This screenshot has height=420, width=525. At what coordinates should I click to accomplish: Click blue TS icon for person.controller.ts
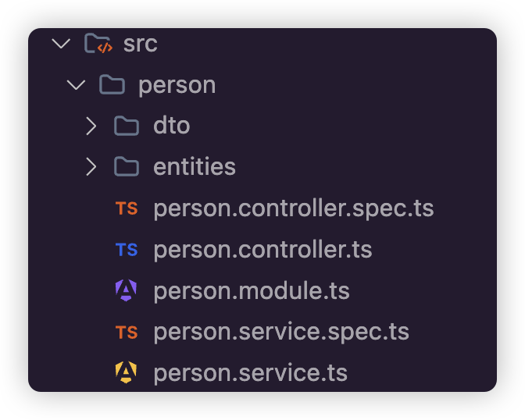[127, 250]
